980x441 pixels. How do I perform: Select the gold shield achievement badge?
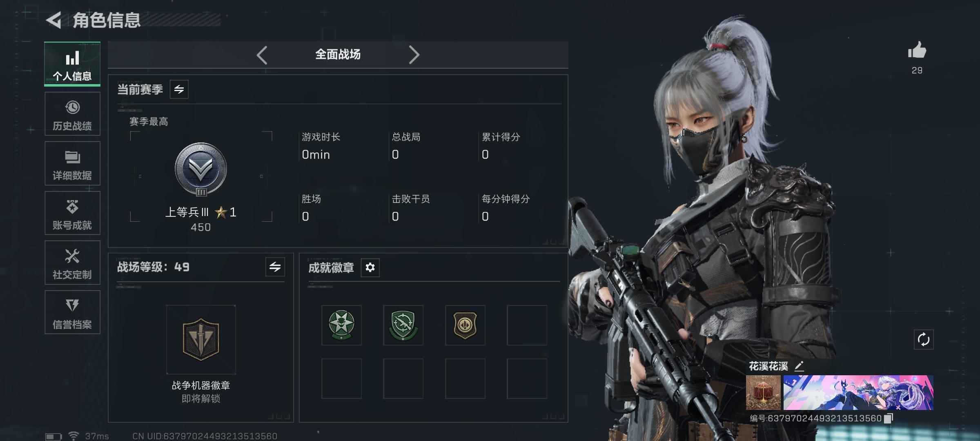[465, 325]
